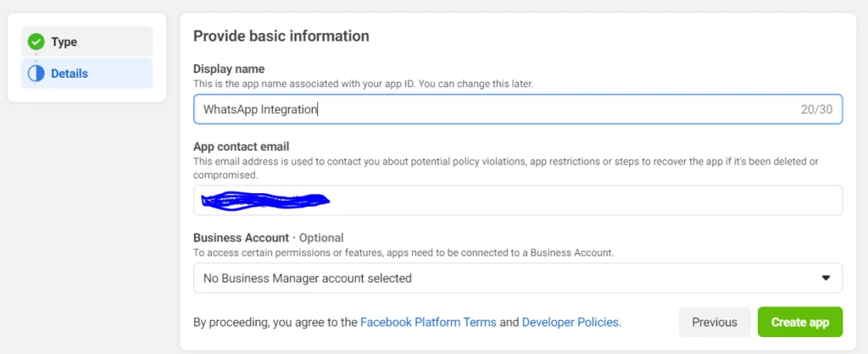Click into the Display name input field
This screenshot has height=354, width=868.
point(518,109)
